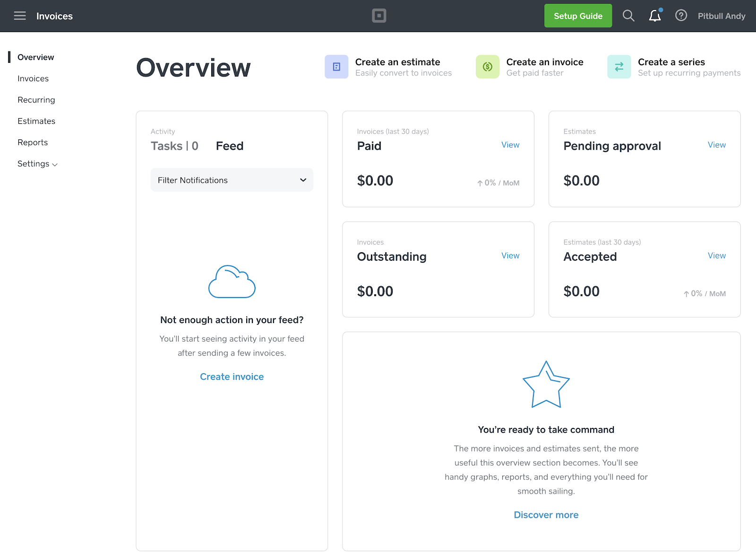This screenshot has width=756, height=555.
Task: Click the Create a series arrows icon
Action: click(x=619, y=67)
